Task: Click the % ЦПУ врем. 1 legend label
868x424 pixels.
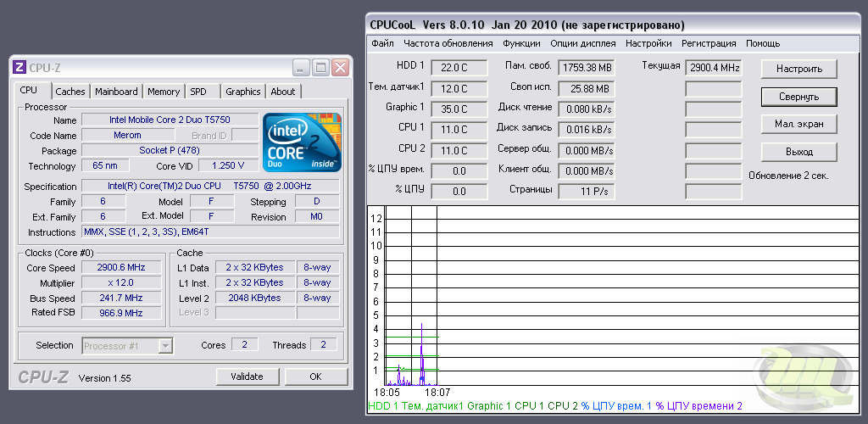Action: click(616, 405)
